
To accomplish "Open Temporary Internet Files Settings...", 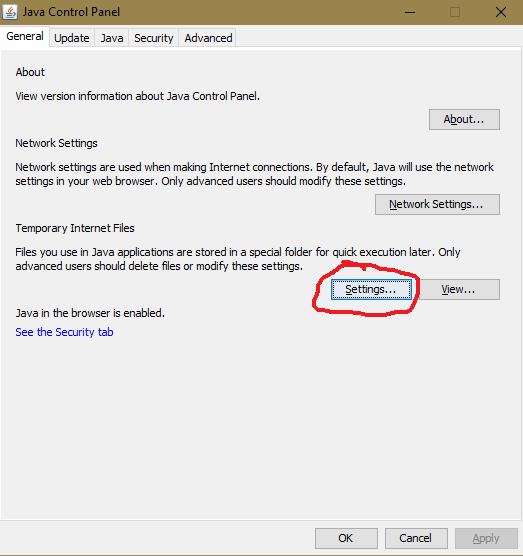I will point(371,289).
